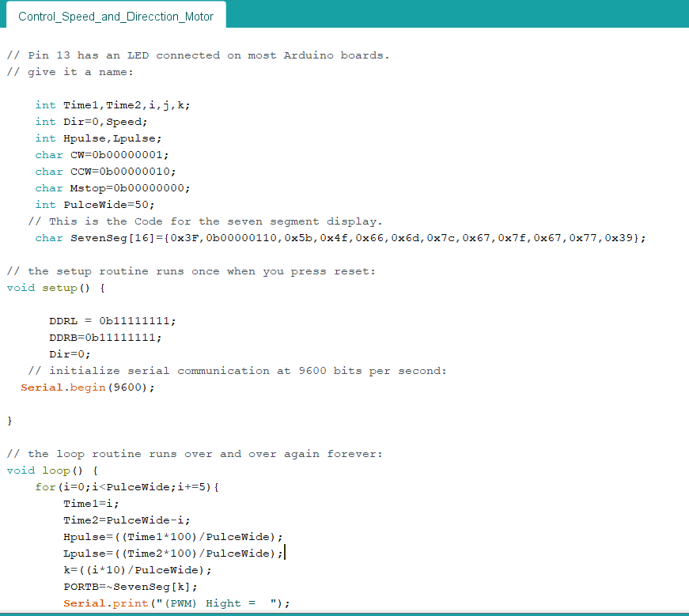Place cursor on the Serial.begin(9600) line
Image resolution: width=689 pixels, height=616 pixels.
[85, 387]
